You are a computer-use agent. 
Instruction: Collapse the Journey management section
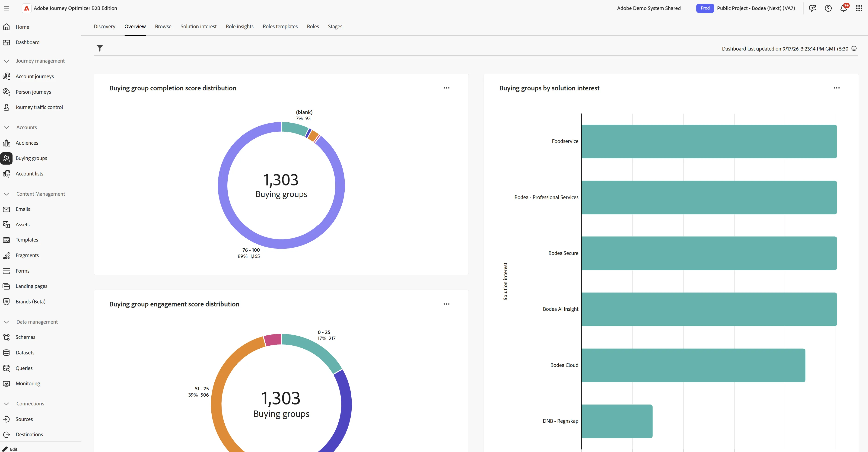coord(6,61)
